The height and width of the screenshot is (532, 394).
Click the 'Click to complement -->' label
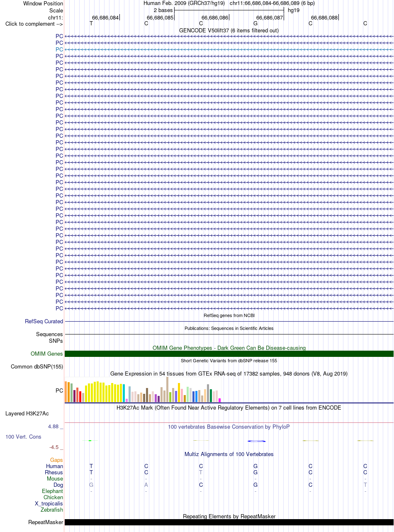34,24
